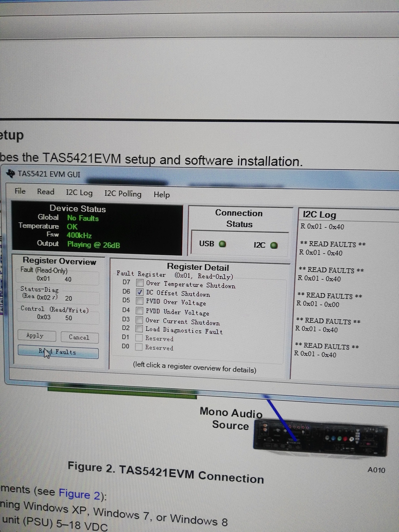Click the Device Status heading
The image size is (399, 532).
coord(78,209)
